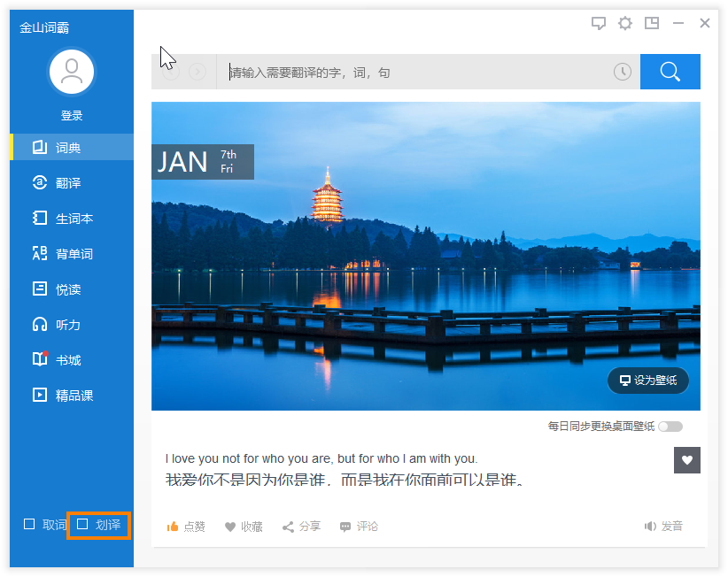
Task: Open the feedback message icon in title bar
Action: 599,23
